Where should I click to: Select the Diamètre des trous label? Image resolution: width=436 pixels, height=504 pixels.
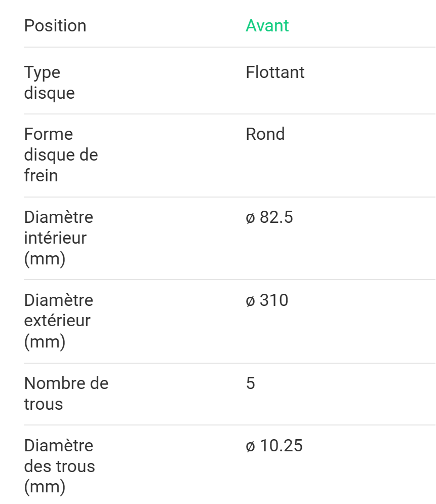pyautogui.click(x=59, y=466)
